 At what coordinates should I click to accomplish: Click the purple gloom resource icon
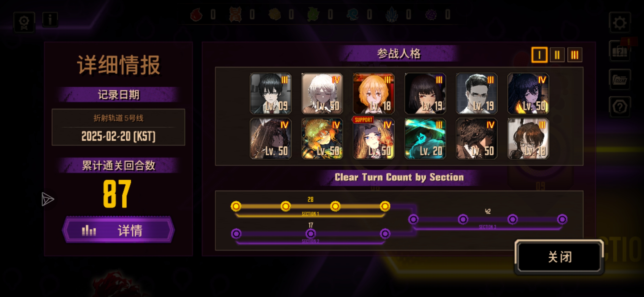(431, 15)
